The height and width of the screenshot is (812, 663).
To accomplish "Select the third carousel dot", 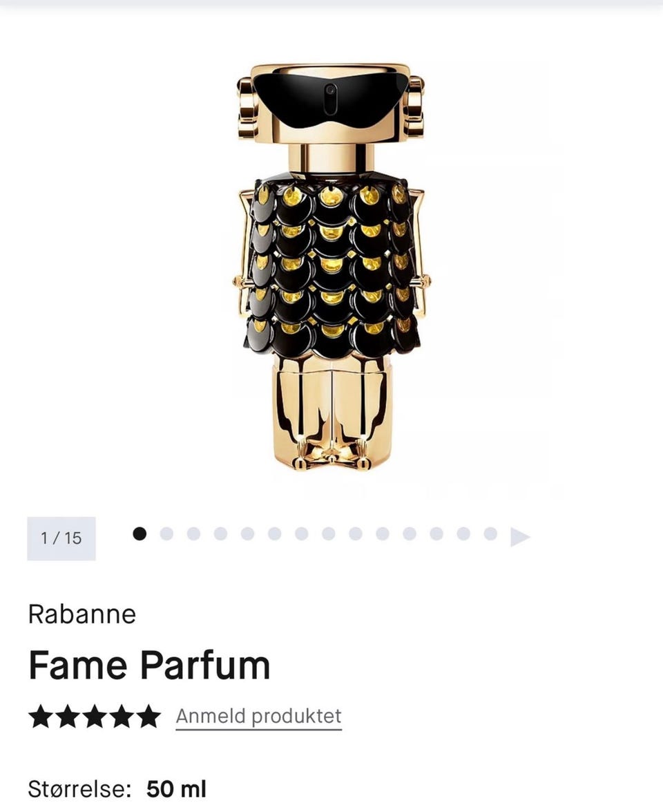I will tap(193, 534).
